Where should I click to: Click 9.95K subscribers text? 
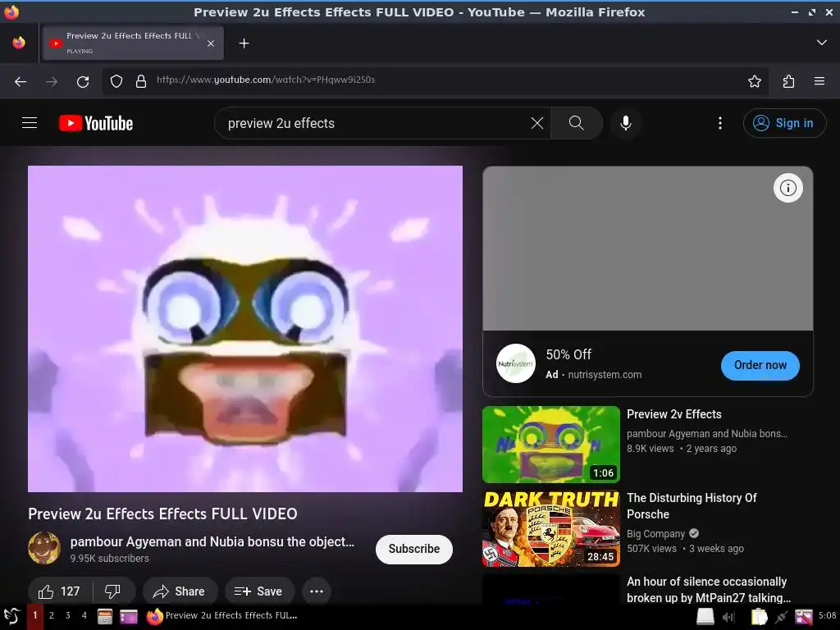(x=109, y=558)
